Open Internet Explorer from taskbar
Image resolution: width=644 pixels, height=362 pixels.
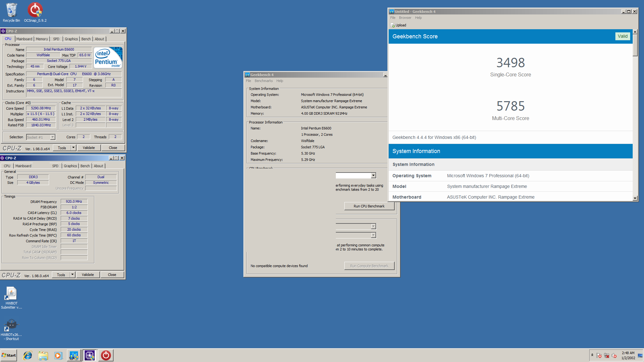point(28,355)
